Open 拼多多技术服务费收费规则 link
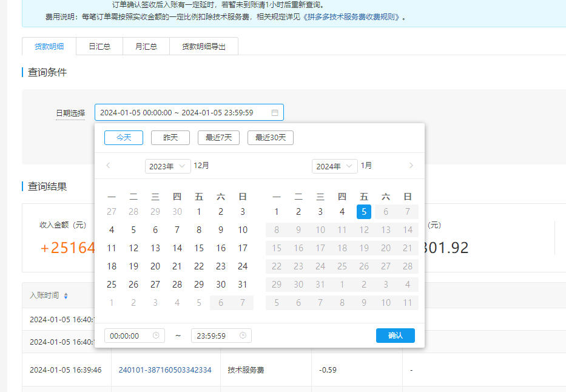The width and height of the screenshot is (566, 392). (354, 16)
